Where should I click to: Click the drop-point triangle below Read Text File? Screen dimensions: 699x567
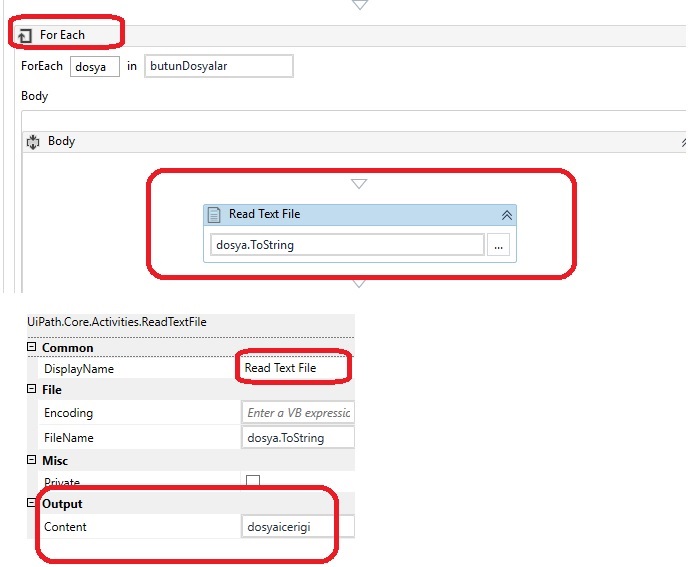(x=359, y=284)
